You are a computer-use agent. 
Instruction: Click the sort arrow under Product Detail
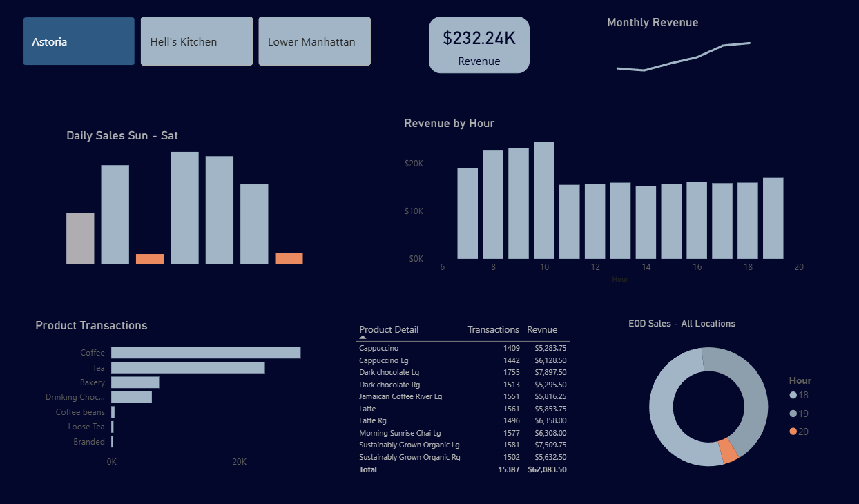click(363, 337)
